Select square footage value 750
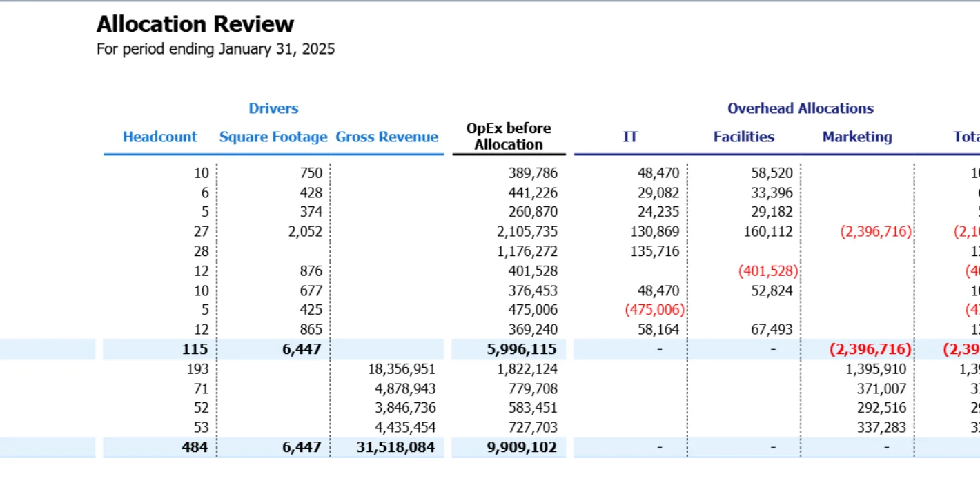The height and width of the screenshot is (483, 980). pos(311,173)
